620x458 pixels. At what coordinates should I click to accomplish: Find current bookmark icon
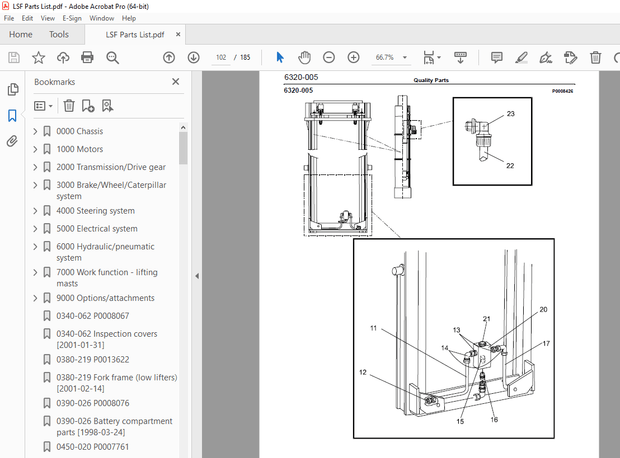[107, 106]
